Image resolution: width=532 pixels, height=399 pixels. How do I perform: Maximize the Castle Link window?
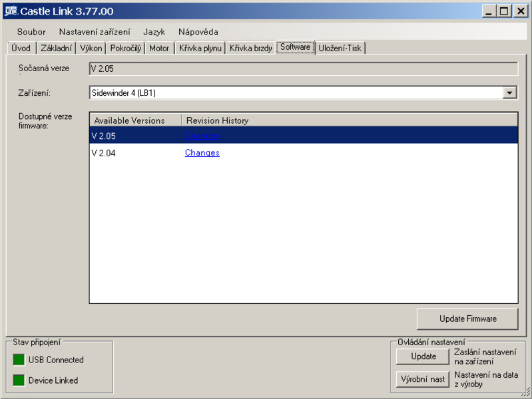pyautogui.click(x=504, y=11)
